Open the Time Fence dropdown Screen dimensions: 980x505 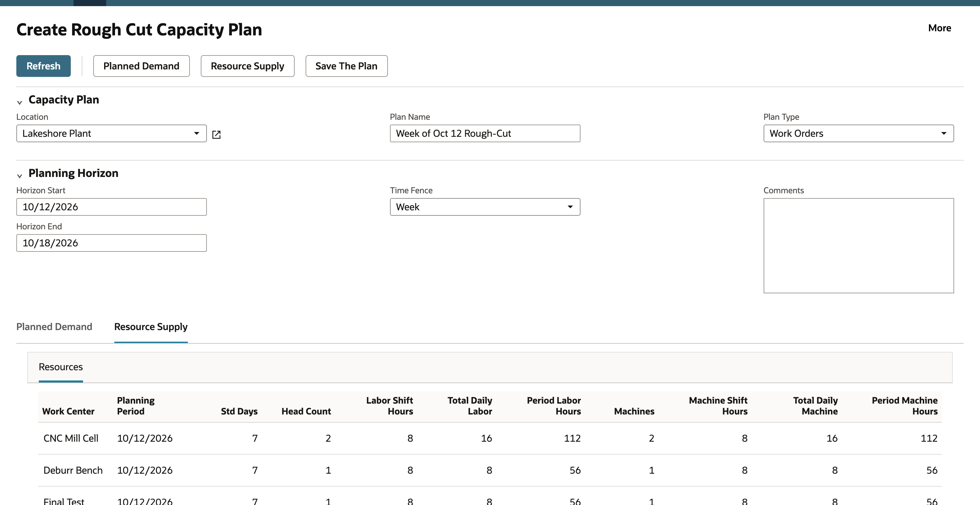(485, 207)
